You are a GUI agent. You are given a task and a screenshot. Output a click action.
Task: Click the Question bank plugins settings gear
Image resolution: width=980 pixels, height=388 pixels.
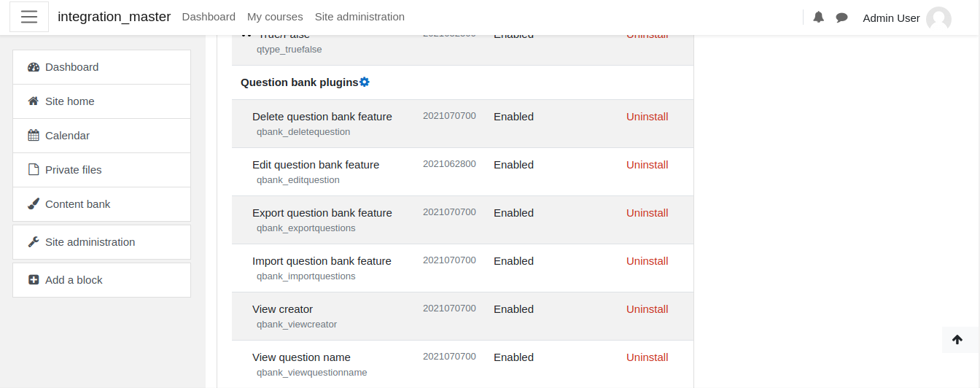[x=365, y=82]
